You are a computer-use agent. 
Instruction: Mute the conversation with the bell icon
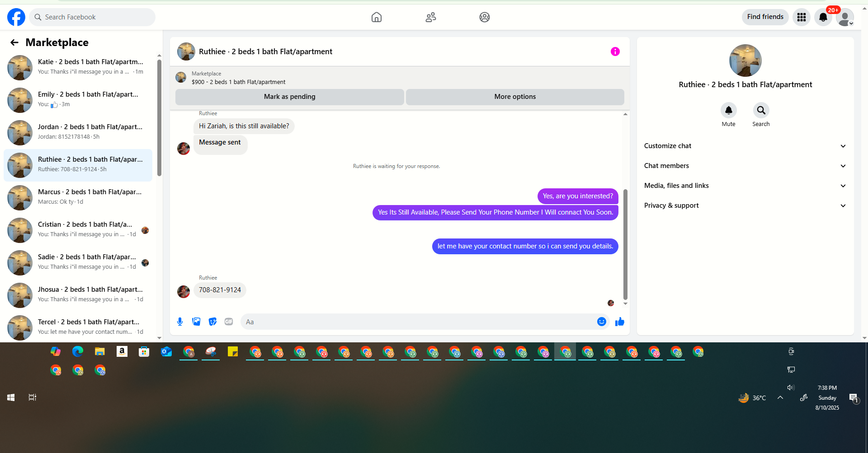[728, 110]
